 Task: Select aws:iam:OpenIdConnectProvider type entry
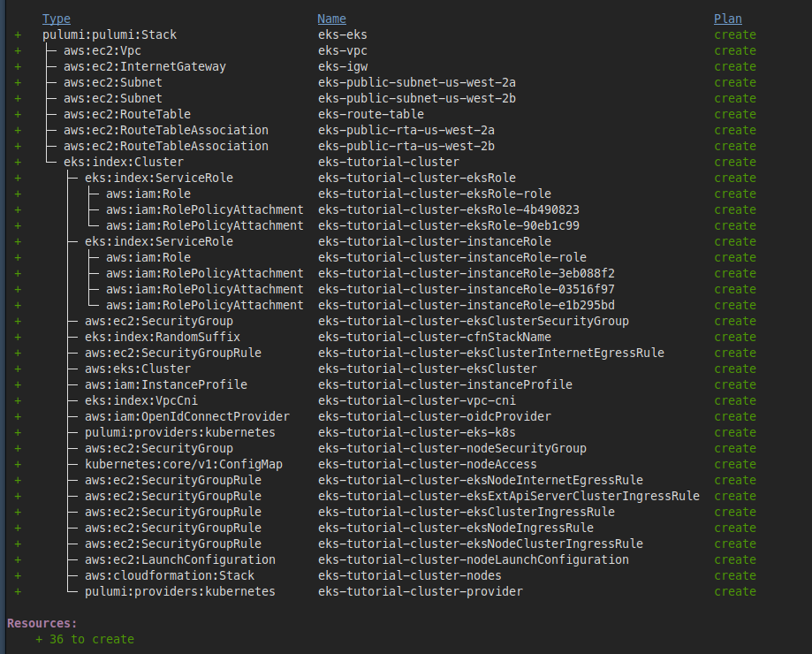tap(187, 417)
